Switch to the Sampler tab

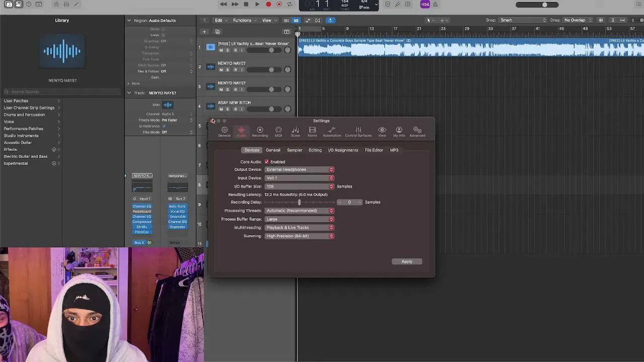[x=294, y=150]
